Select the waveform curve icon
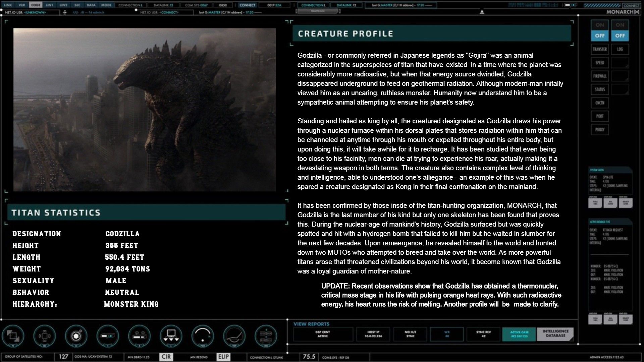This screenshot has height=362, width=644. point(235,336)
